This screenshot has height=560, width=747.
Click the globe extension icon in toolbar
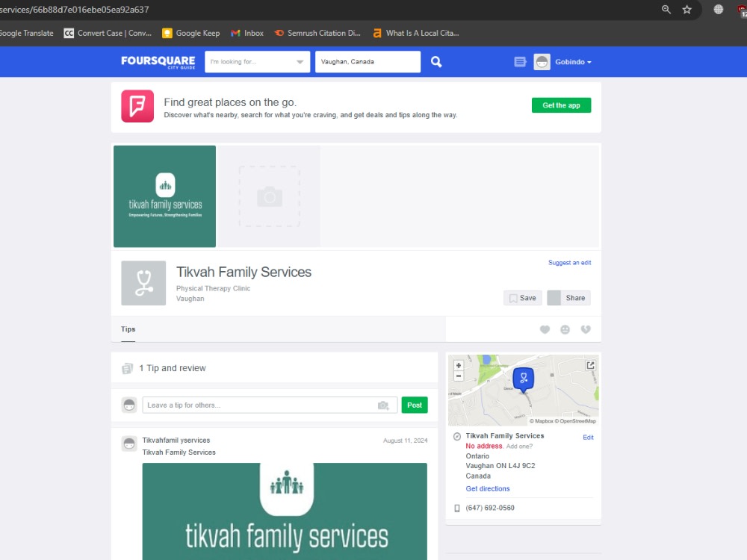(719, 9)
